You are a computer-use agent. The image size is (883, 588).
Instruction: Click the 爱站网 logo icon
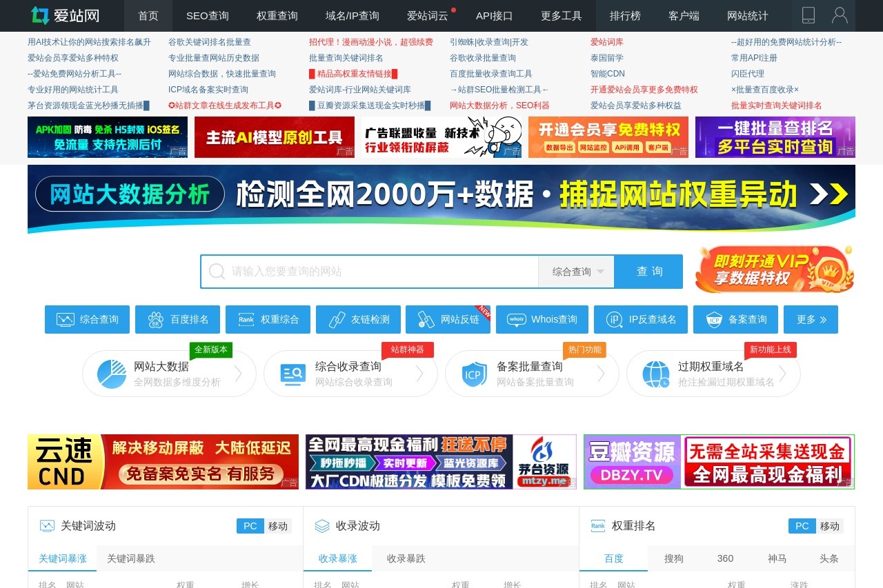pyautogui.click(x=40, y=15)
